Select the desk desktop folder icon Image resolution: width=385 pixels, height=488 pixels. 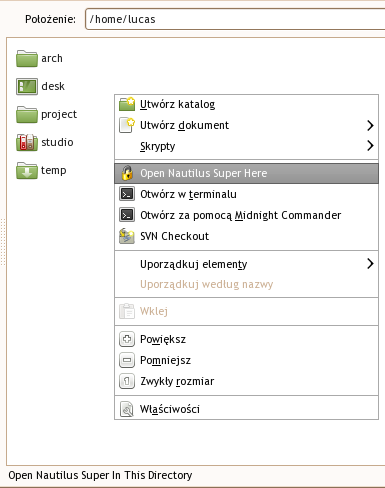[x=27, y=86]
